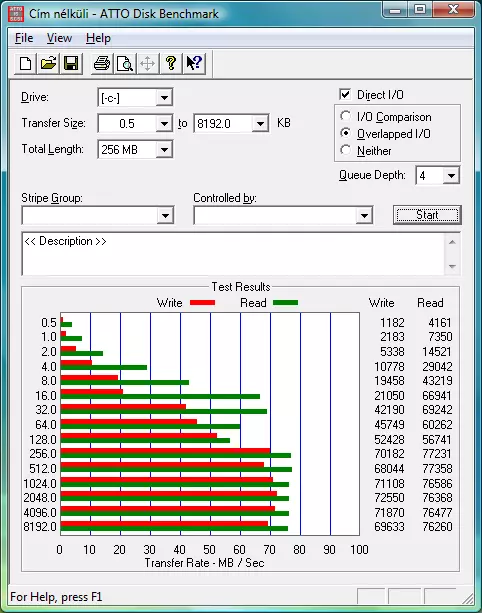Open a file with the folder icon

click(48, 63)
